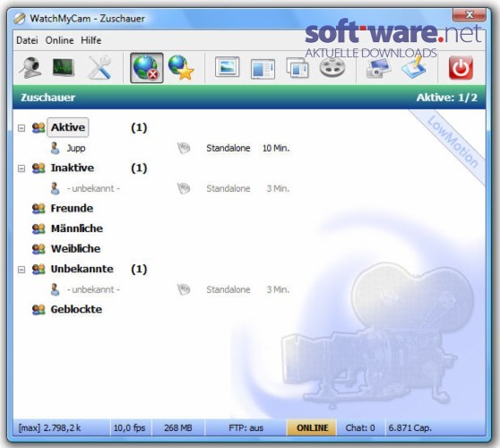The width and height of the screenshot is (500, 448).
Task: Click 'Standalone' in Jupp's row
Action: (228, 148)
